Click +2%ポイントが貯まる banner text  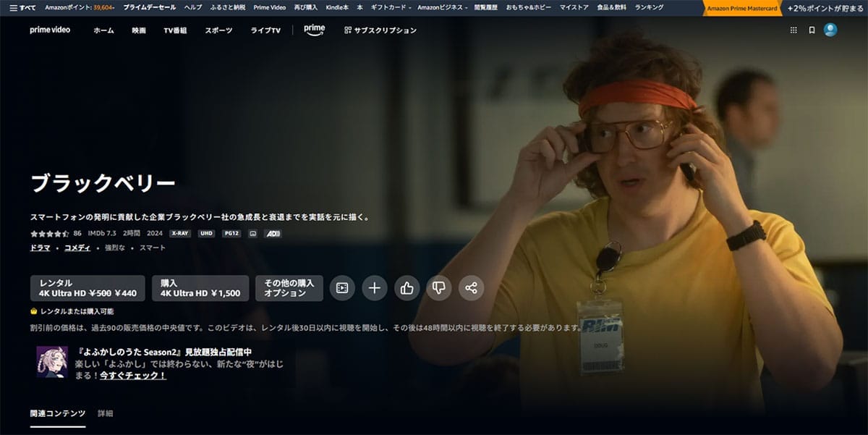826,8
